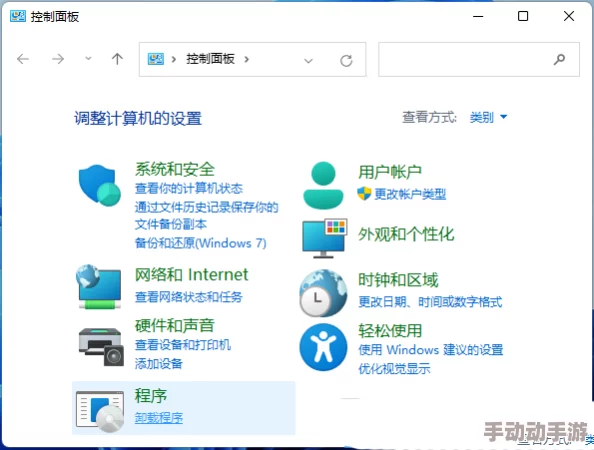This screenshot has height=450, width=594.
Task: Click 调整计算机的设置 heading text
Action: pos(138,118)
